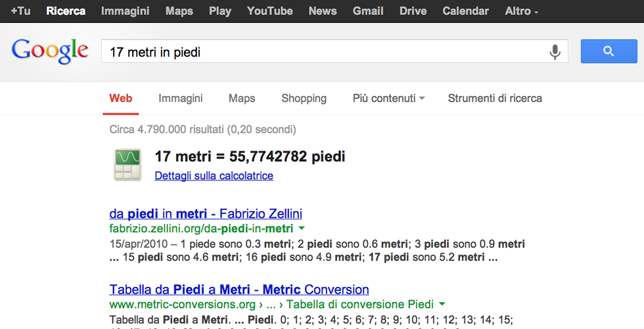Viewport: 644px width, 329px height.
Task: Go to Drive in the top bar
Action: (413, 11)
